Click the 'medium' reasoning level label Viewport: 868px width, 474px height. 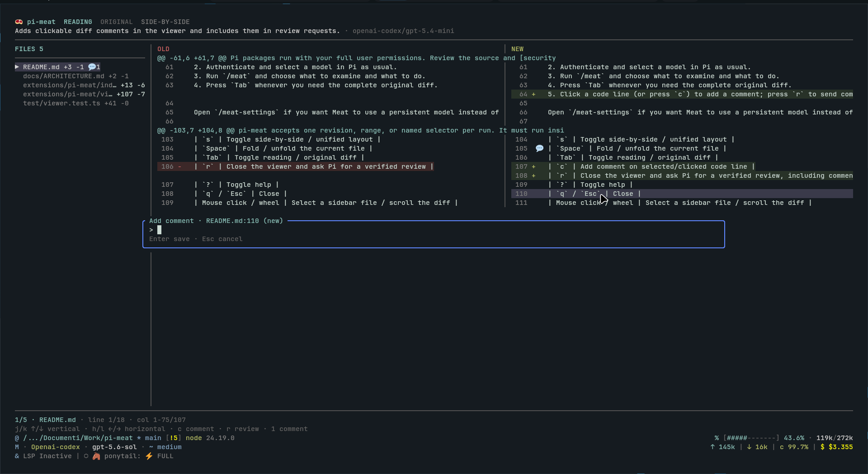tap(170, 447)
